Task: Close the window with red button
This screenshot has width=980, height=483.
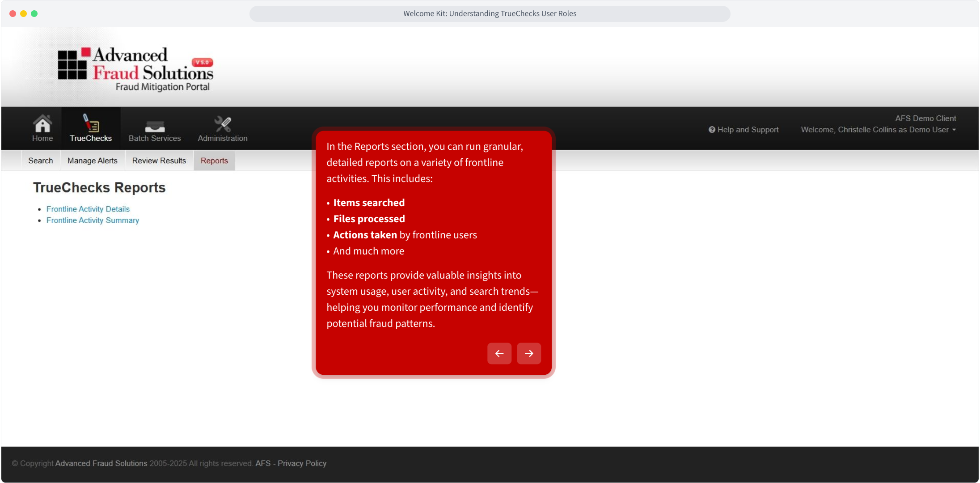Action: pyautogui.click(x=13, y=13)
